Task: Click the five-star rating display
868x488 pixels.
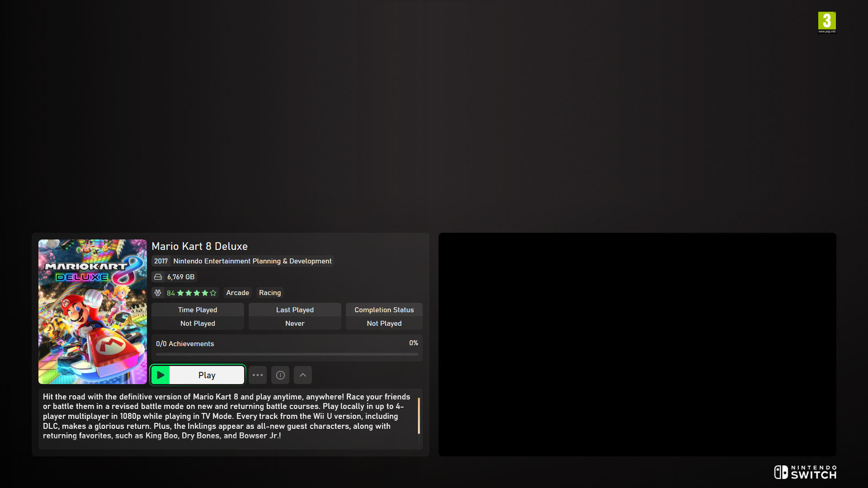Action: tap(197, 293)
